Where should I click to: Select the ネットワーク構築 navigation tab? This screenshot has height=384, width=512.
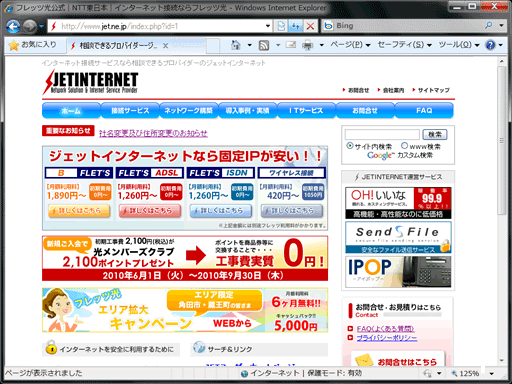tap(189, 110)
